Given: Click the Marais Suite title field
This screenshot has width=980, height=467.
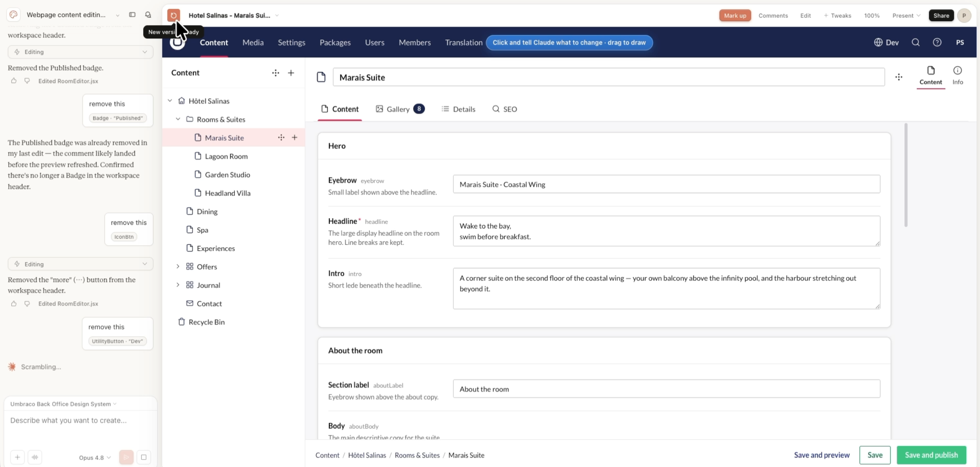Looking at the screenshot, I should pos(608,77).
